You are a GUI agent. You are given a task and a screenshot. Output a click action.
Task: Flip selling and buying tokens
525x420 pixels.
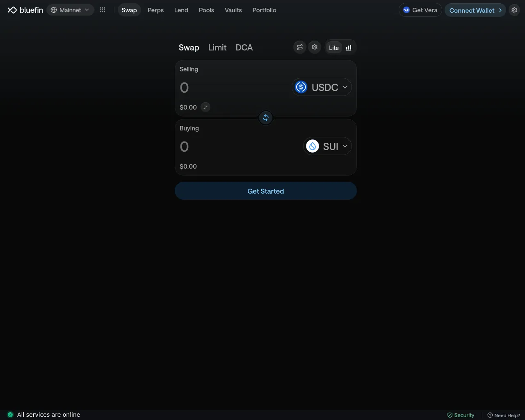266,118
